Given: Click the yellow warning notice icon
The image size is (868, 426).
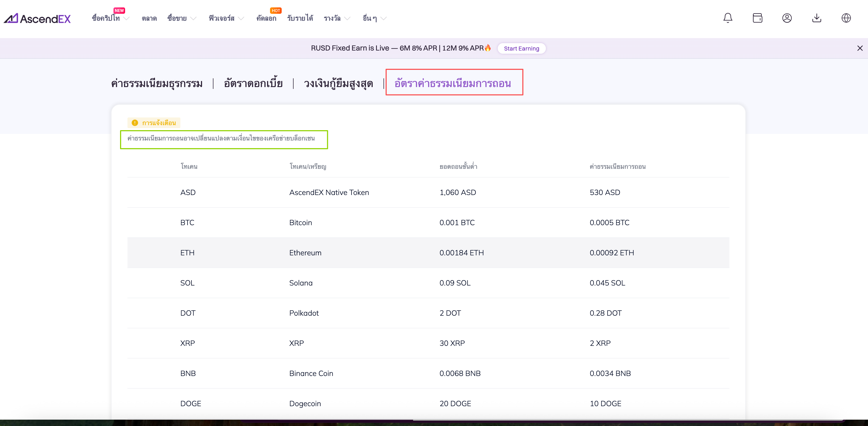Looking at the screenshot, I should tap(135, 123).
